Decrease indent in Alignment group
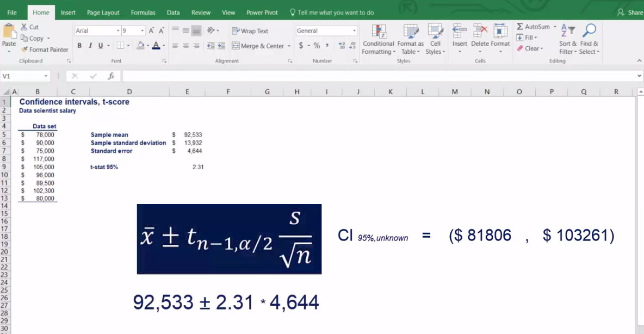 pyautogui.click(x=210, y=46)
